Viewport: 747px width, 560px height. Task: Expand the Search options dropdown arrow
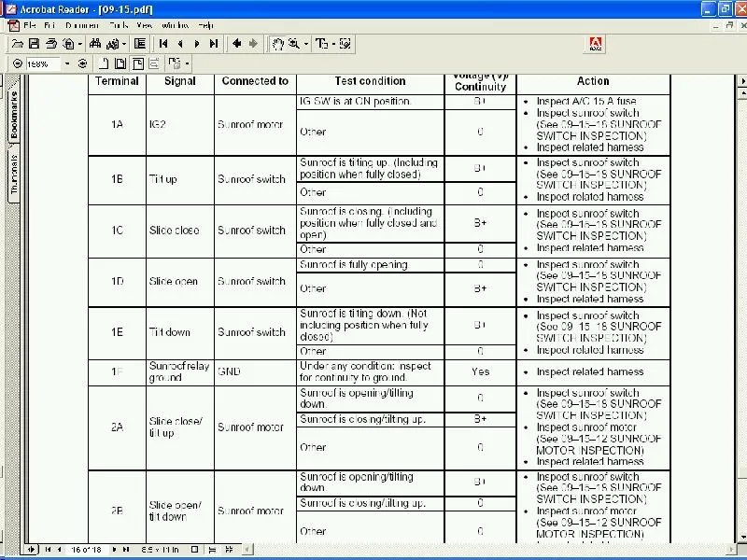click(x=123, y=44)
